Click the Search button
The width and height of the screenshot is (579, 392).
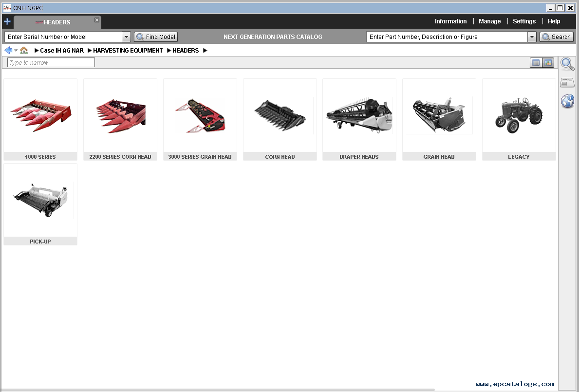click(557, 37)
